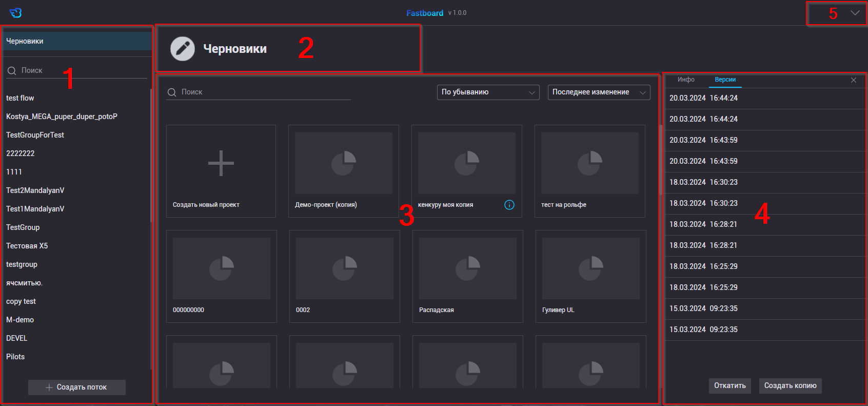
Task: Select first version 18.03.2024 16:30:23
Action: (765, 182)
